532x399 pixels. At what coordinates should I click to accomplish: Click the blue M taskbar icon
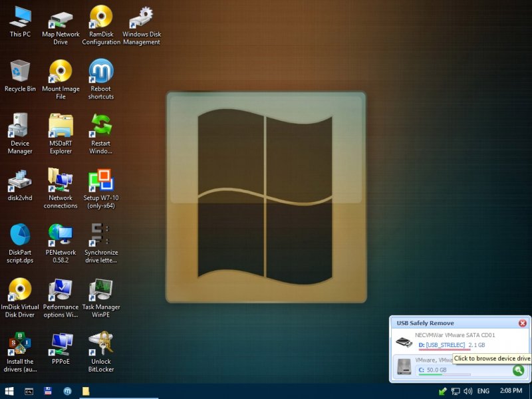[68, 391]
